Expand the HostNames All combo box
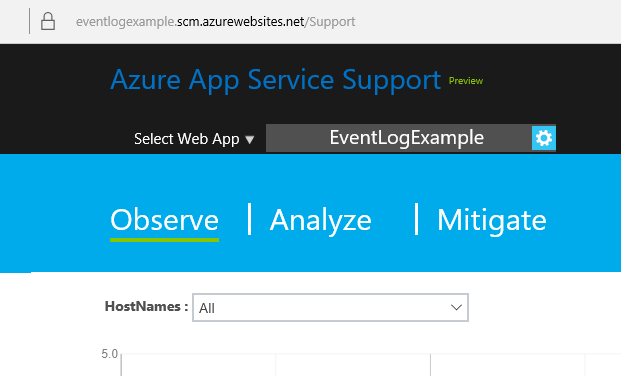This screenshot has height=376, width=621. [x=330, y=307]
